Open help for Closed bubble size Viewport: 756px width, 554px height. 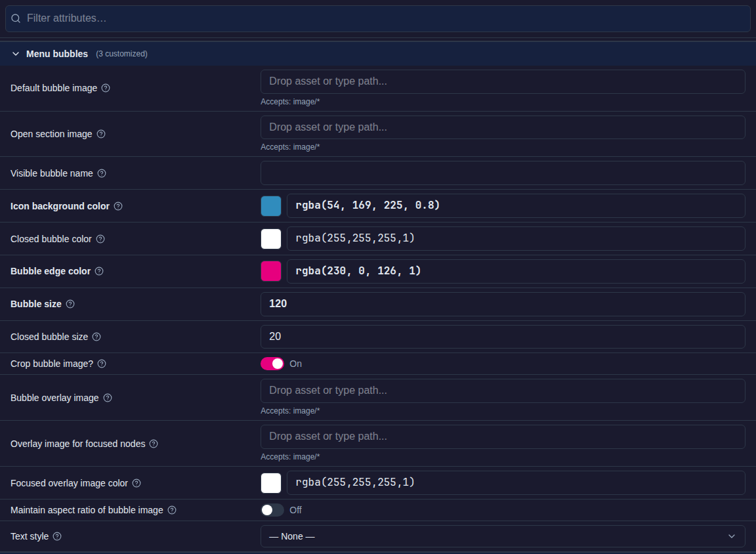pyautogui.click(x=96, y=337)
